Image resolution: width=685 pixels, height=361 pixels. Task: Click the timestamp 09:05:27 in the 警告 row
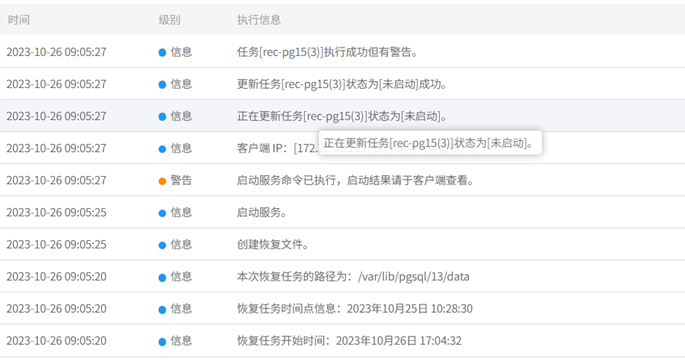[56, 180]
